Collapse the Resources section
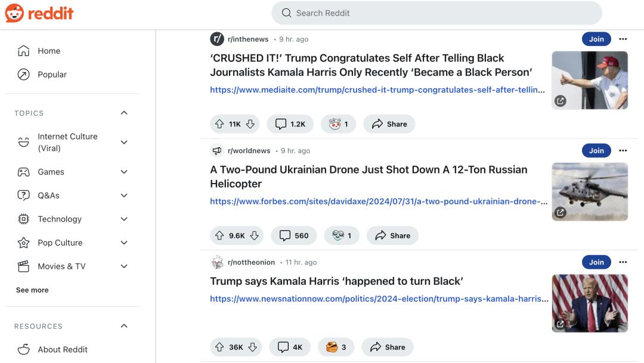Screen dimensions: 644x363 [124, 326]
